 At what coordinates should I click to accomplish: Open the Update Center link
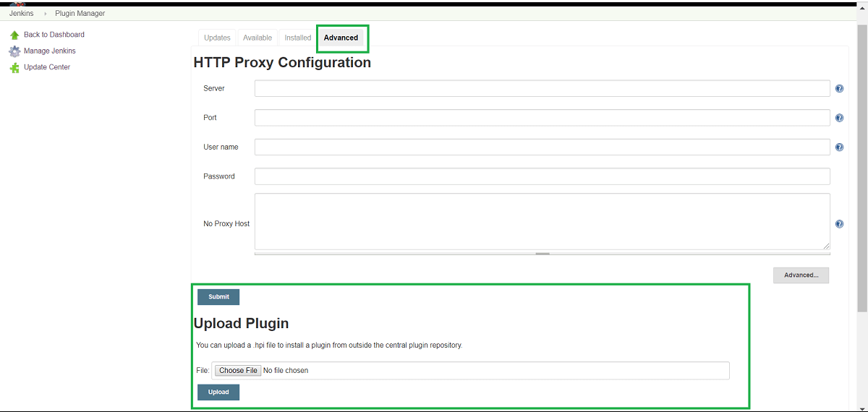click(47, 67)
